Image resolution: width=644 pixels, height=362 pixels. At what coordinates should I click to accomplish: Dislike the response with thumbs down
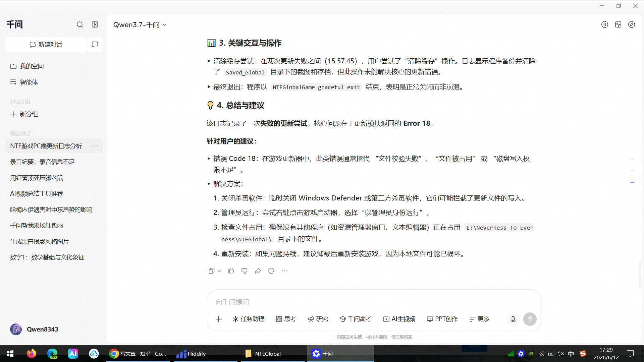pos(245,271)
